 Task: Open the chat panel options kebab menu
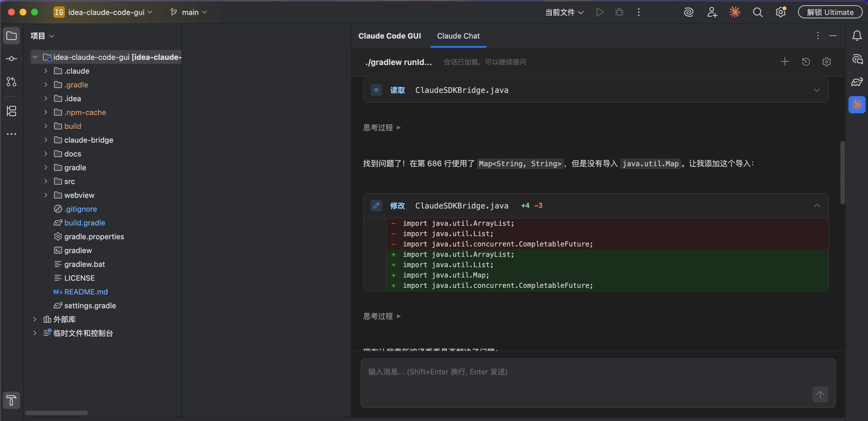pyautogui.click(x=817, y=35)
